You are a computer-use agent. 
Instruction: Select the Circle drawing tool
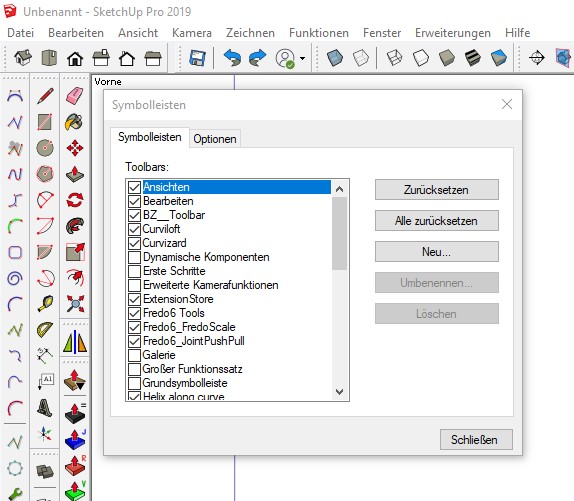click(45, 148)
